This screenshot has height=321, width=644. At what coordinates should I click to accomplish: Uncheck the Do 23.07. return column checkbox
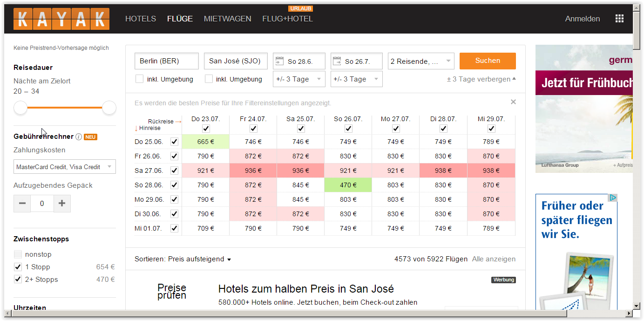(206, 129)
